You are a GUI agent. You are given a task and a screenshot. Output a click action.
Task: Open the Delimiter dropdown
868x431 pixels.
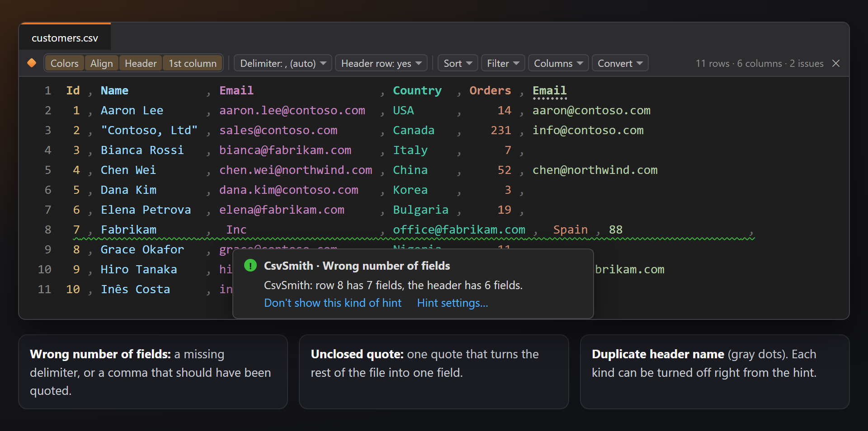tap(283, 63)
